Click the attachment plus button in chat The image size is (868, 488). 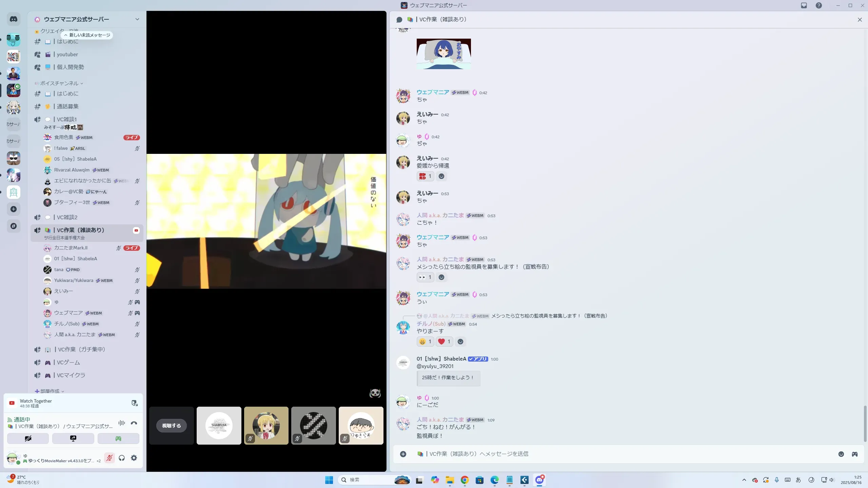point(403,454)
